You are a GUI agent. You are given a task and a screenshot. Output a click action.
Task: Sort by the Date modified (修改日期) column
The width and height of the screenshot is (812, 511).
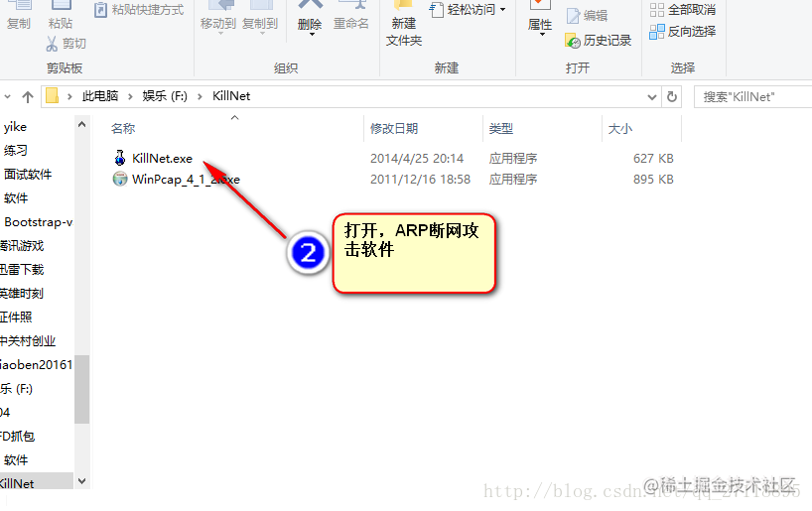[394, 128]
